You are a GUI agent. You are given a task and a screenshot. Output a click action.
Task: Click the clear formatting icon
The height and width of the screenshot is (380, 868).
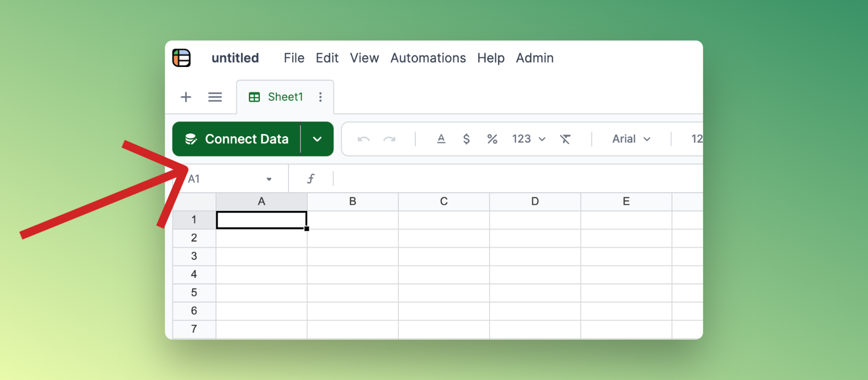tap(565, 139)
